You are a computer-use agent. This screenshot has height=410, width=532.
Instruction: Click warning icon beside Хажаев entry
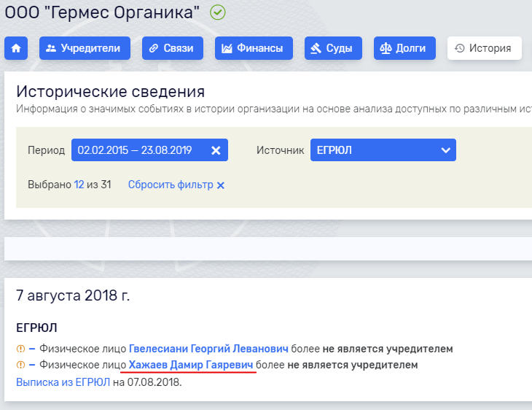(x=20, y=365)
